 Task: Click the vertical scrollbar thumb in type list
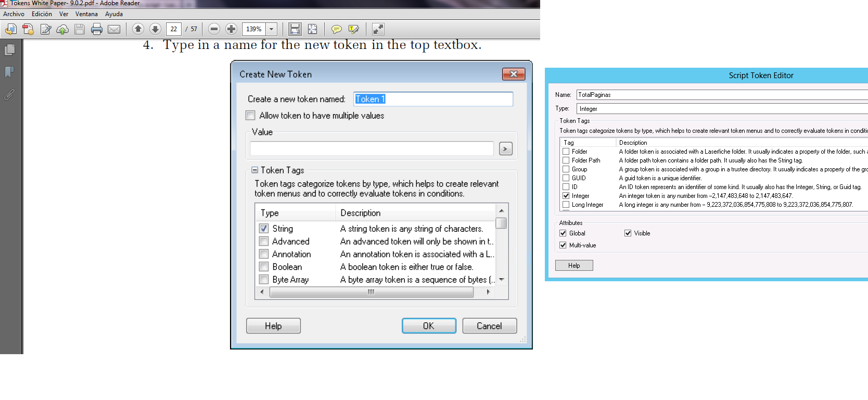[501, 223]
